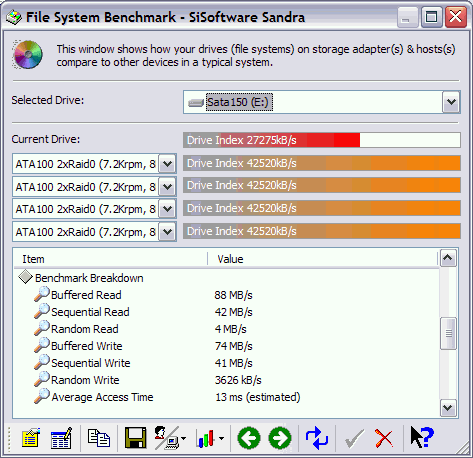Open the first ATA100 2xRaid0 reference dropdown

[167, 164]
